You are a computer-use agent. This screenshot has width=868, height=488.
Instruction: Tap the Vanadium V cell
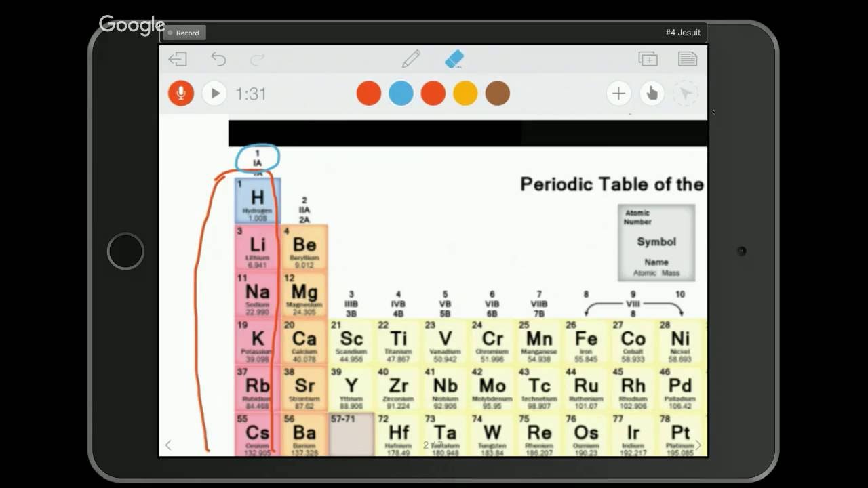coord(445,342)
